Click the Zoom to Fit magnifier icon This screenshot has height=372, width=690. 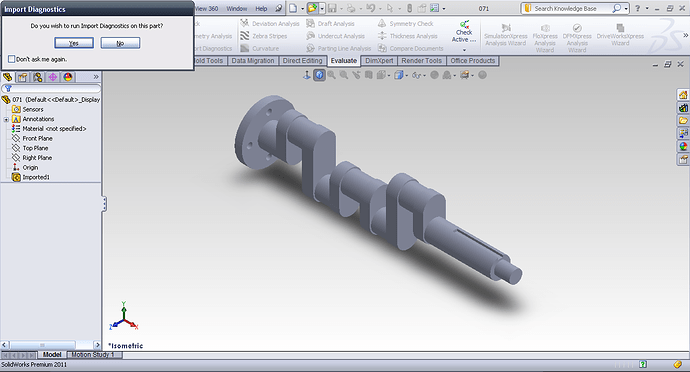pos(331,75)
